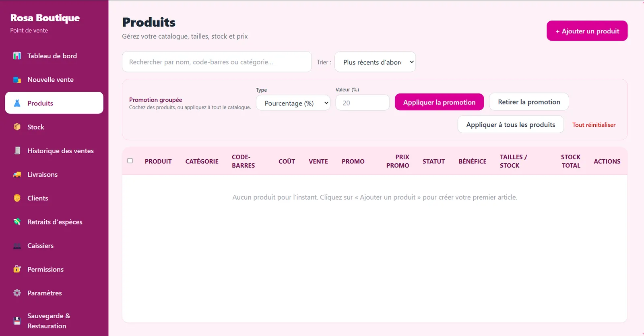Open the Clients page
The image size is (644, 336).
point(54,198)
